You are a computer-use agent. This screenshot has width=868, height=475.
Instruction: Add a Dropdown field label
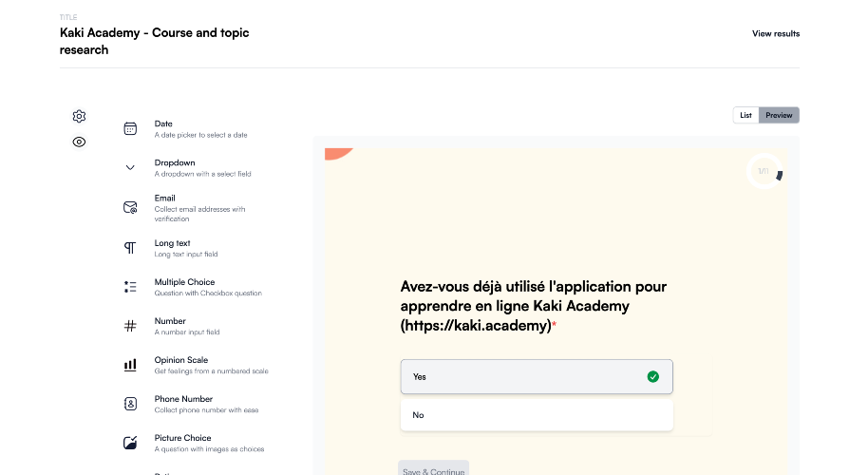175,162
